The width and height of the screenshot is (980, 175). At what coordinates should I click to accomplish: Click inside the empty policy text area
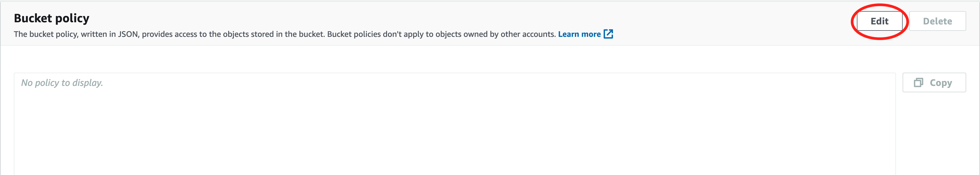pyautogui.click(x=455, y=124)
